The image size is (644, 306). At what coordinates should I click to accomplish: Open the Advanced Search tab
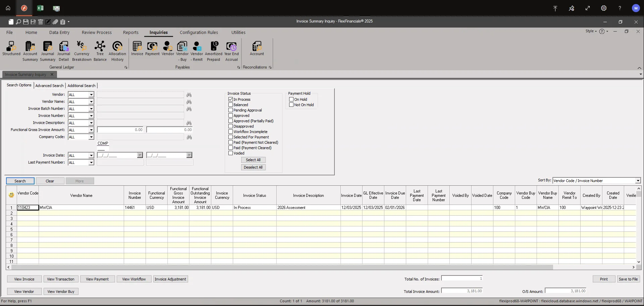[x=49, y=85]
